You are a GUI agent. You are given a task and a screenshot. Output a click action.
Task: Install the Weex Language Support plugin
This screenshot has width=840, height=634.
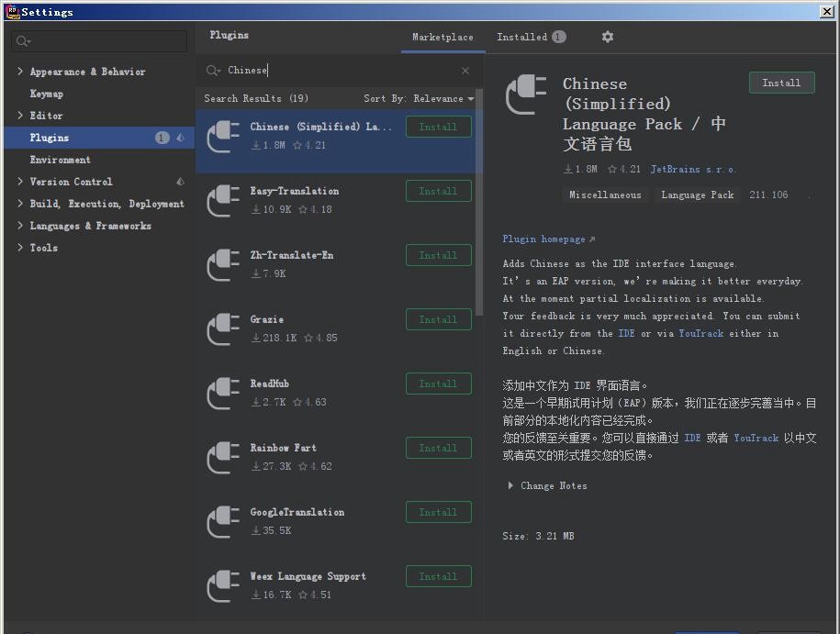click(x=438, y=577)
